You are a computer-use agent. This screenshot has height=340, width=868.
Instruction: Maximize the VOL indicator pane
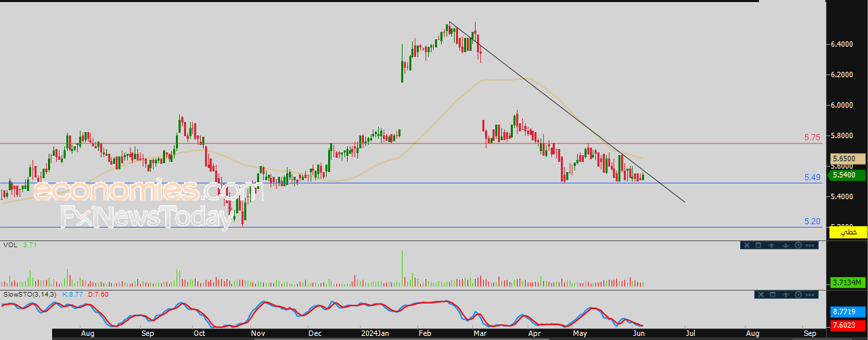(758, 245)
